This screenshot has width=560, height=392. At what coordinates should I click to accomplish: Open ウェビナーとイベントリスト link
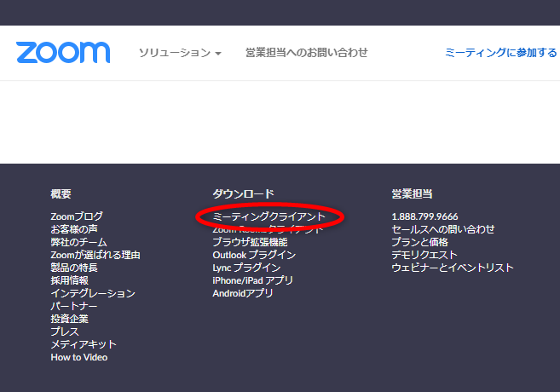tap(453, 268)
